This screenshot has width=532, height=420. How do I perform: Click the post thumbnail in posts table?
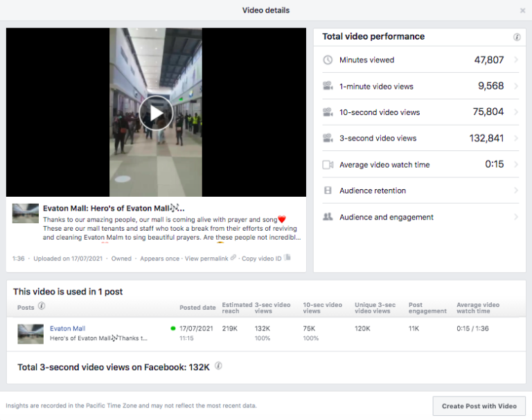[x=30, y=334]
